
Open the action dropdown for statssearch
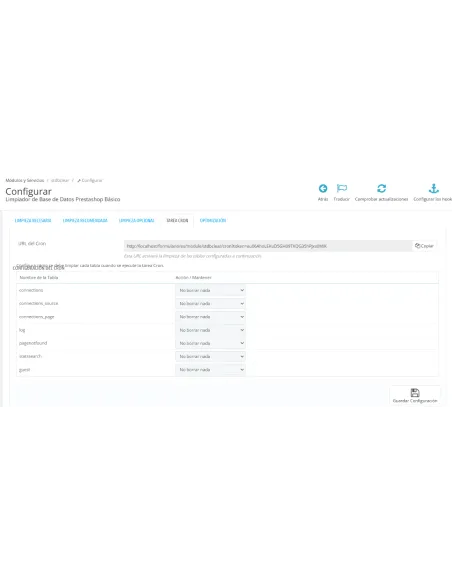tap(210, 356)
